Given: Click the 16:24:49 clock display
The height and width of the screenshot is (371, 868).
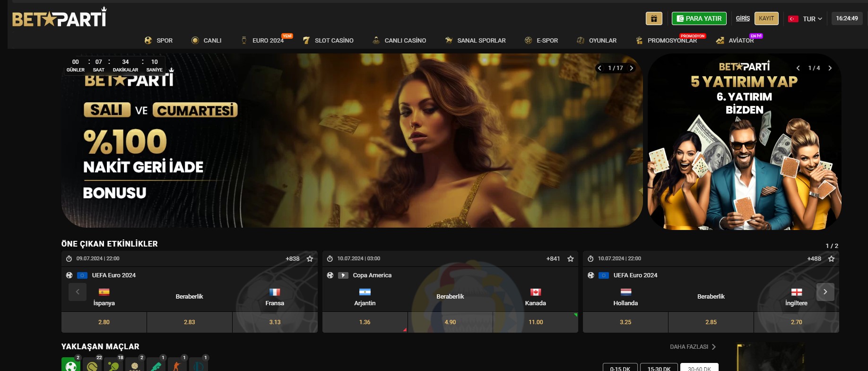Looking at the screenshot, I should tap(847, 18).
